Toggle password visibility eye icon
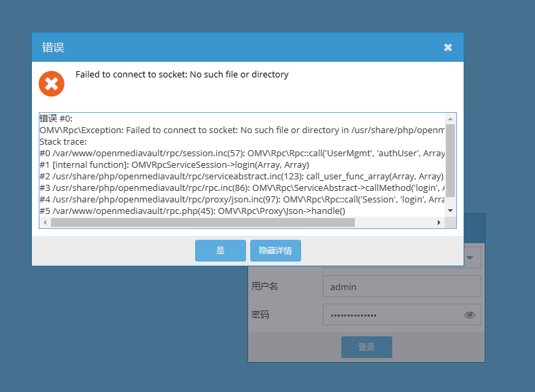This screenshot has width=535, height=392. pyautogui.click(x=470, y=315)
